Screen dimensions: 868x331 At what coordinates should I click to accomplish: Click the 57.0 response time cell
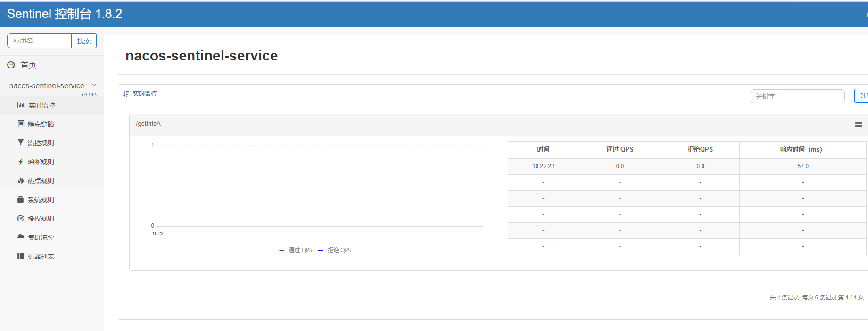click(x=803, y=166)
